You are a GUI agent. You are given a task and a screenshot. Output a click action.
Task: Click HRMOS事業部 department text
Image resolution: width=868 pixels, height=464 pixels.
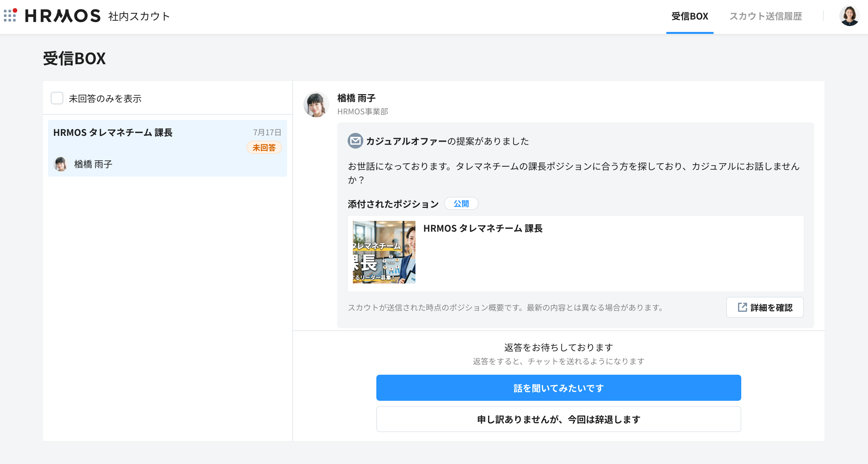363,111
